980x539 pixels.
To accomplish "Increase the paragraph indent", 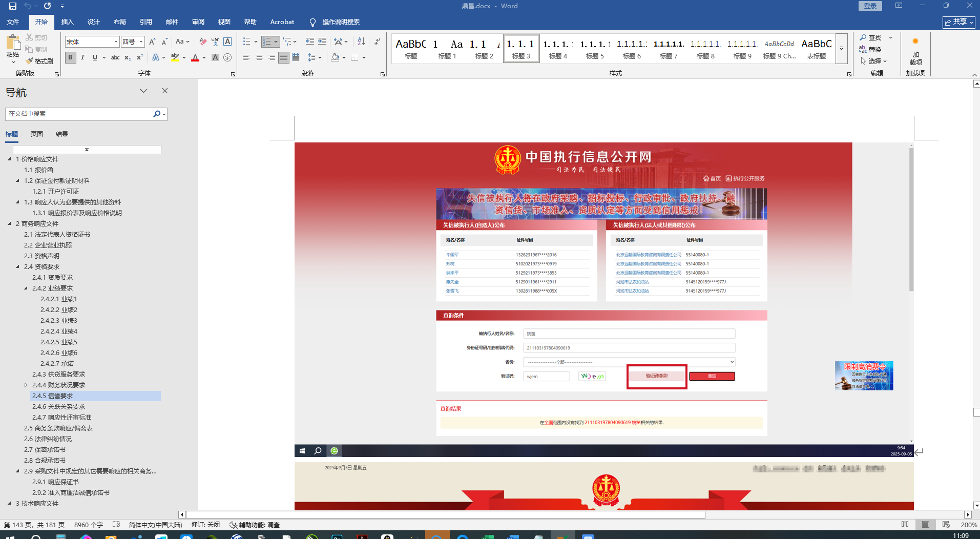I will (x=322, y=42).
